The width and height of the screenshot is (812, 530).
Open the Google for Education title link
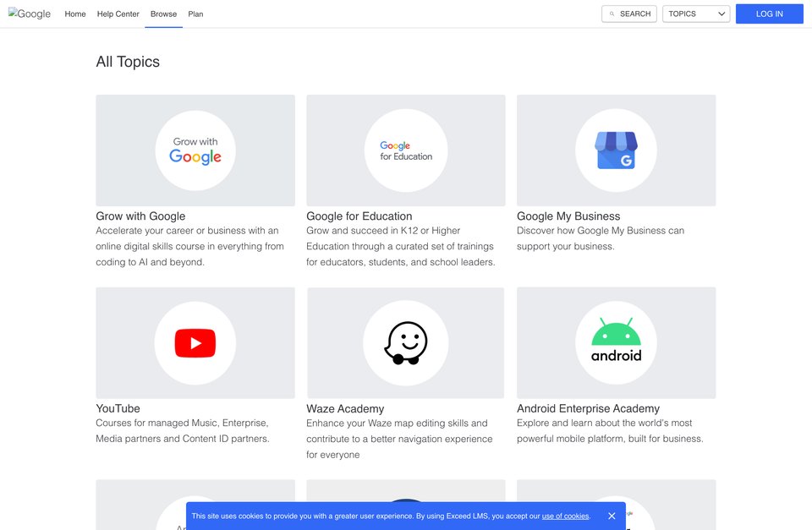359,216
